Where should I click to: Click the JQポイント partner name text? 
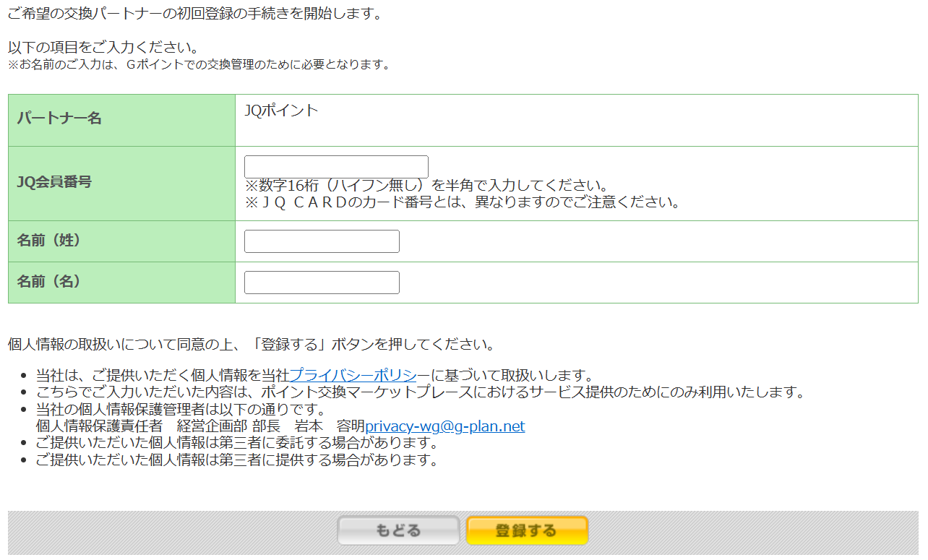tap(281, 111)
